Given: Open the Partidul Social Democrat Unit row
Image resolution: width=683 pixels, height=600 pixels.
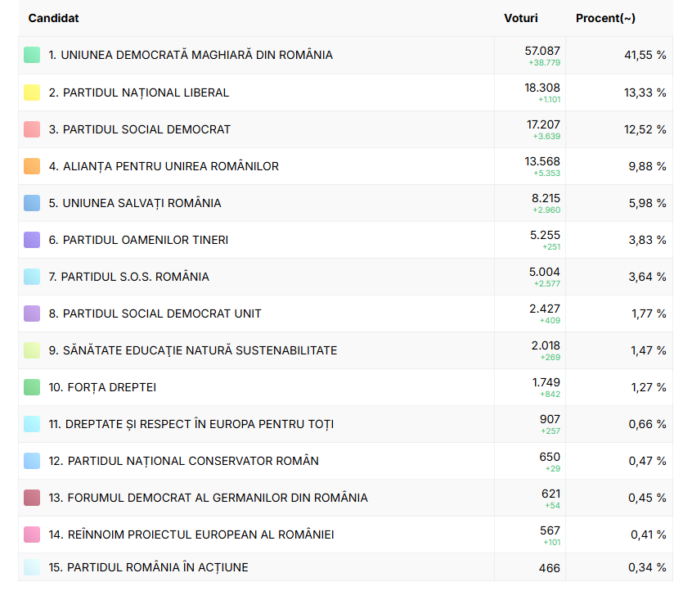Looking at the screenshot, I should [162, 314].
